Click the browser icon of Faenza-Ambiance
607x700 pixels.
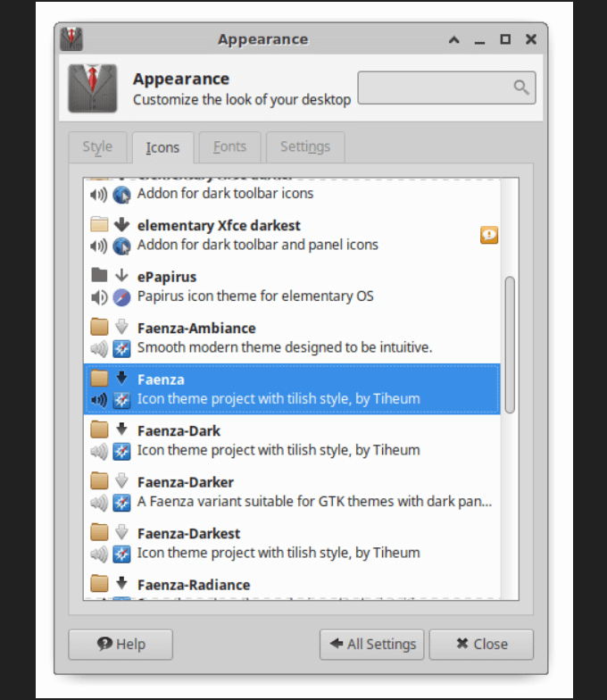tap(121, 348)
